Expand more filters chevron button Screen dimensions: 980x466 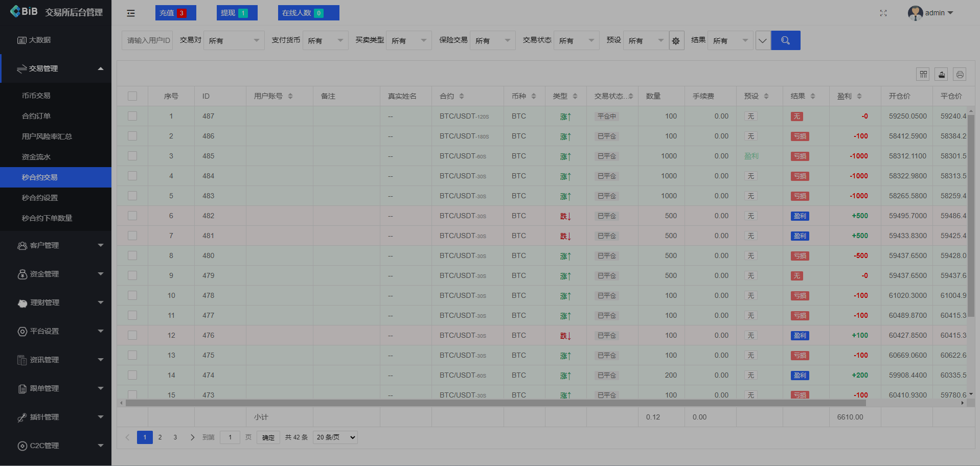[x=763, y=40]
